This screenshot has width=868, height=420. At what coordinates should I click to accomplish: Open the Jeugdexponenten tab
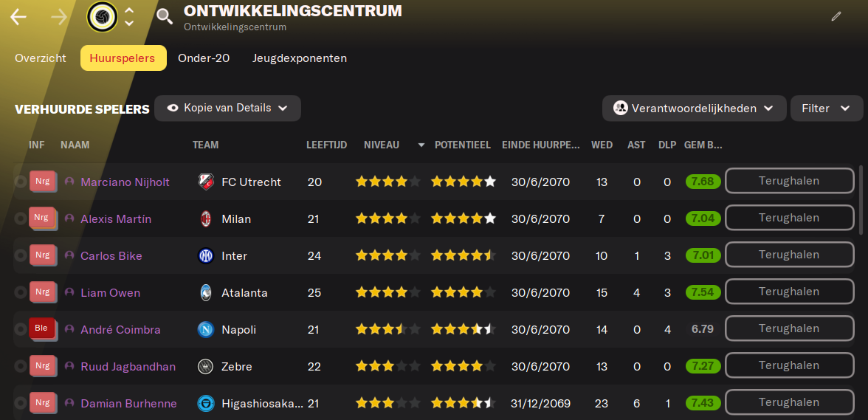pyautogui.click(x=299, y=58)
